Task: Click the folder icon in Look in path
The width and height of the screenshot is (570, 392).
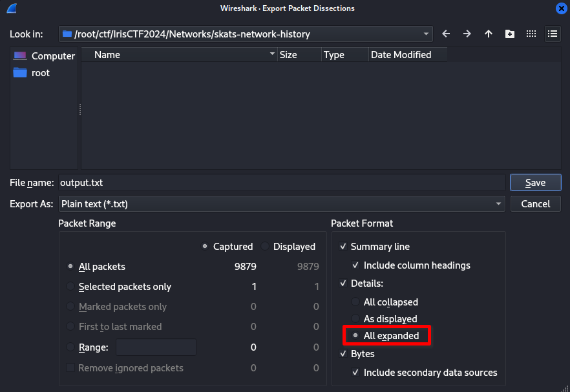Action: coord(67,34)
